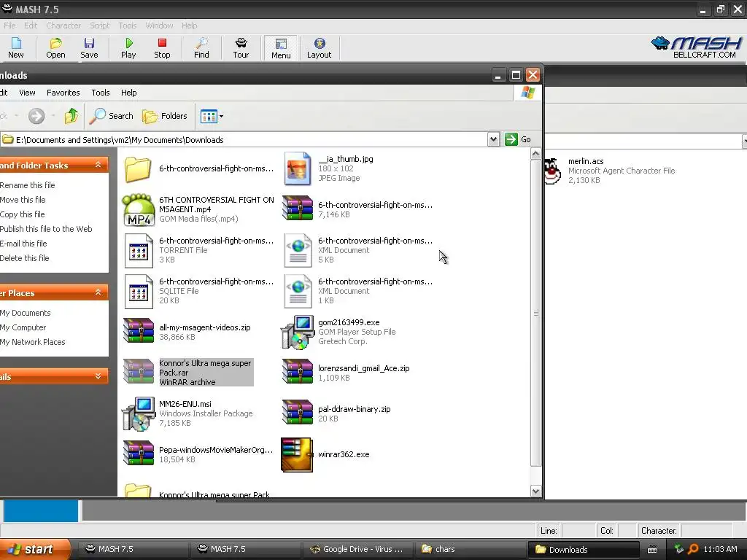Open the Character menu in MASH
Viewport: 747px width, 560px height.
(63, 26)
